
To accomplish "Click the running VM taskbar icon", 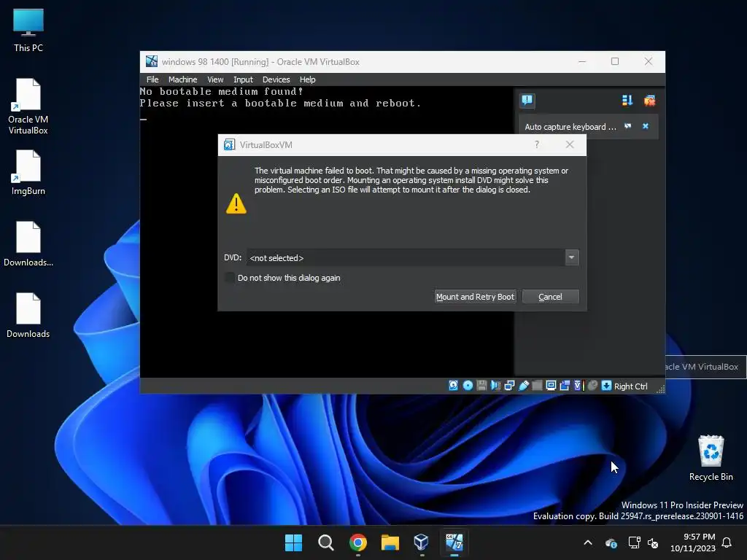I will 454,542.
